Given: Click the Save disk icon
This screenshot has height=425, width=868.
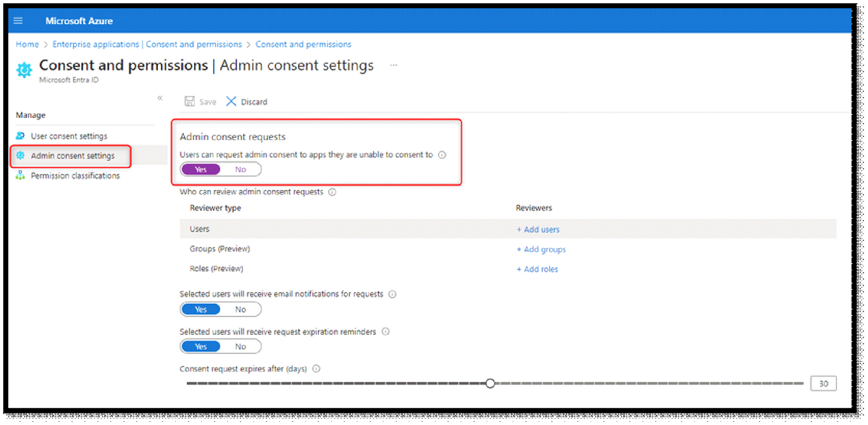Looking at the screenshot, I should 190,101.
